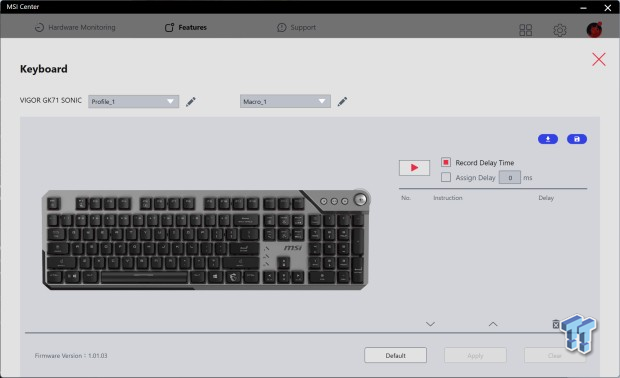
Task: Open the settings gear icon
Action: click(560, 30)
